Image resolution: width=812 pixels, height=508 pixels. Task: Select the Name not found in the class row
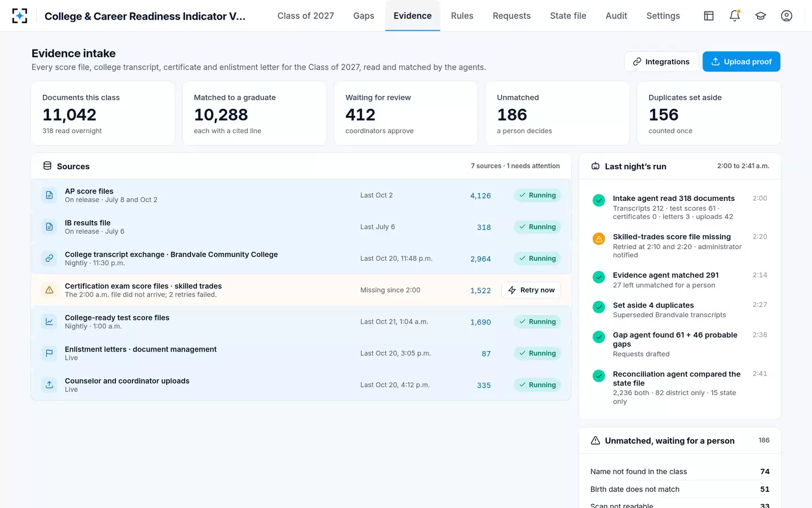click(x=680, y=471)
